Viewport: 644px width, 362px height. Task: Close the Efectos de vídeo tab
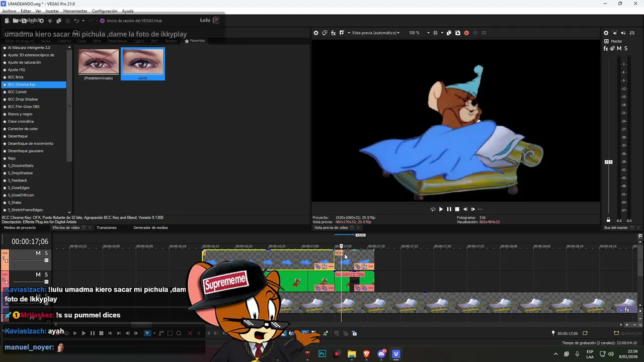[x=90, y=227]
